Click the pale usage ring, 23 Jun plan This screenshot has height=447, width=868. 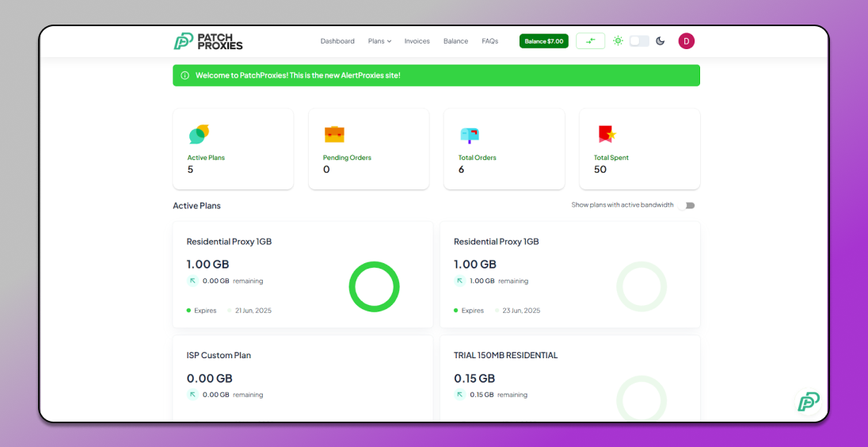(641, 286)
